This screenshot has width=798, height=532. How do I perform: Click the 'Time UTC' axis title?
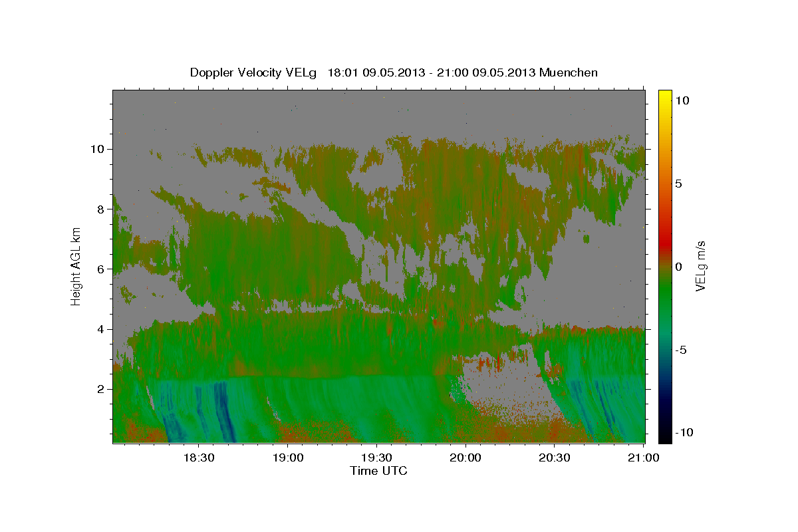tap(378, 471)
